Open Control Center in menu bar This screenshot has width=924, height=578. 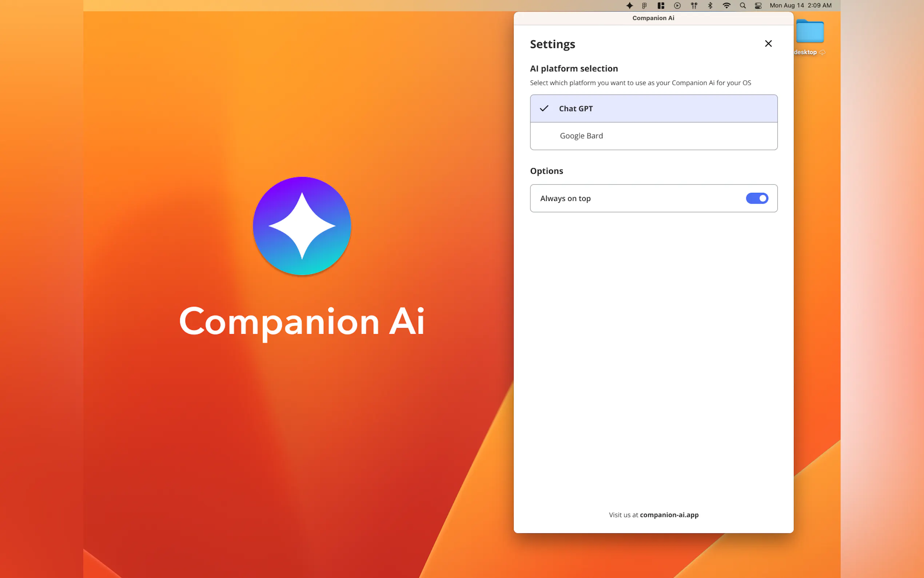758,5
